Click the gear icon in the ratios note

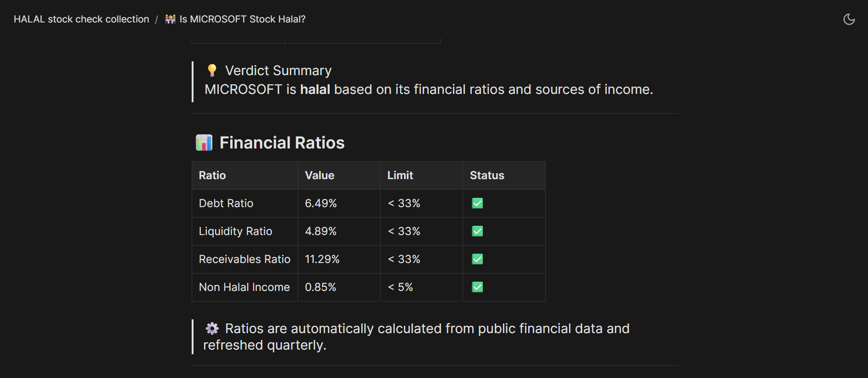pyautogui.click(x=212, y=329)
